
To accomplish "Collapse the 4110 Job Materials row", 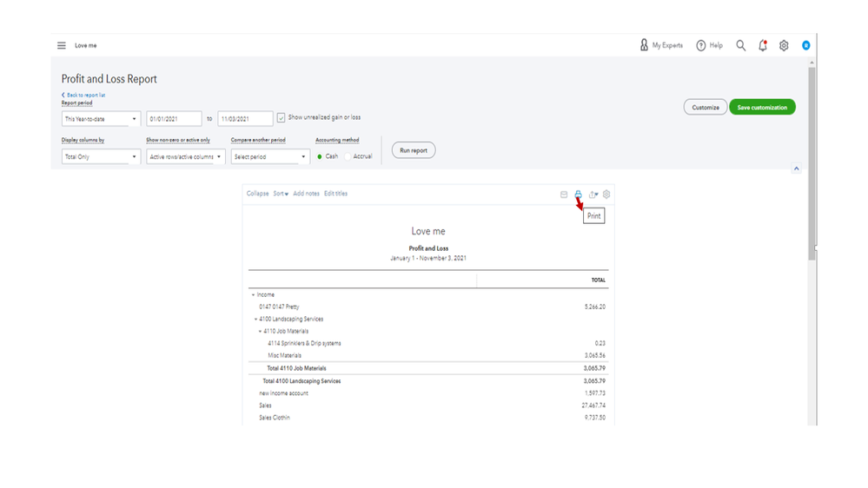I will (x=260, y=332).
